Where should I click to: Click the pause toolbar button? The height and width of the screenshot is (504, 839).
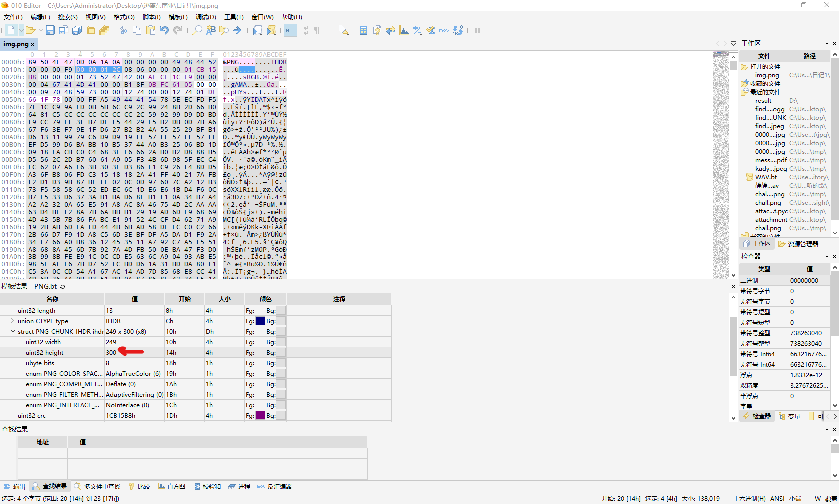tap(477, 30)
